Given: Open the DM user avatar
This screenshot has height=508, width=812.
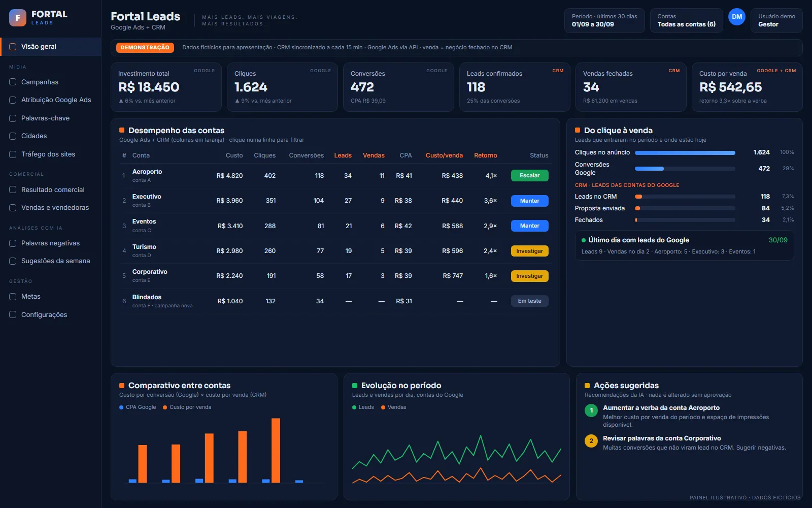Looking at the screenshot, I should pos(737,17).
